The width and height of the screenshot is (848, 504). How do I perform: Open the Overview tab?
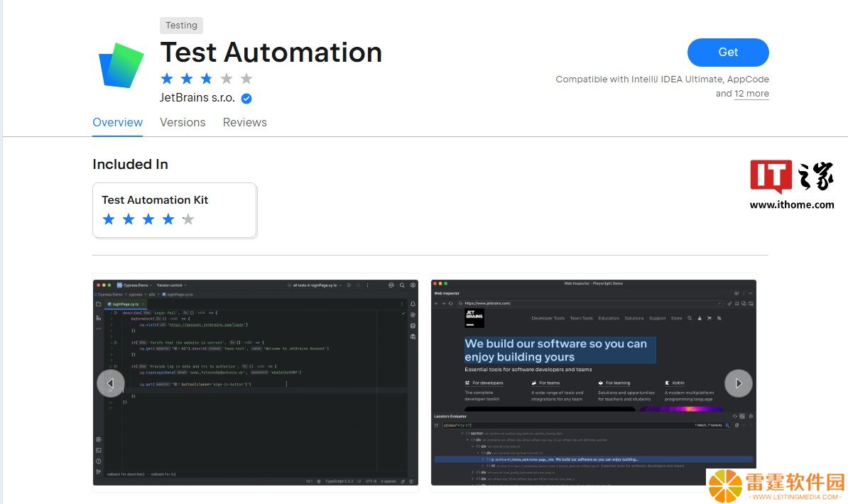117,122
